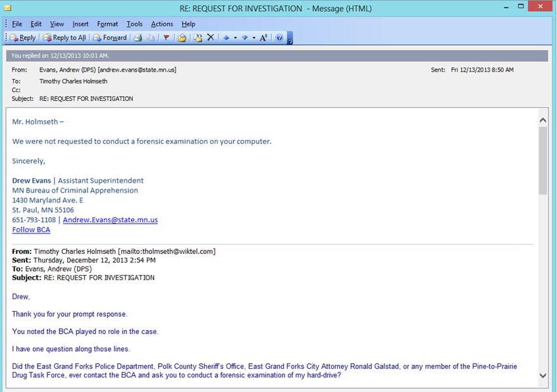Forward this message using the toolbar
This screenshot has width=557, height=392.
click(110, 37)
